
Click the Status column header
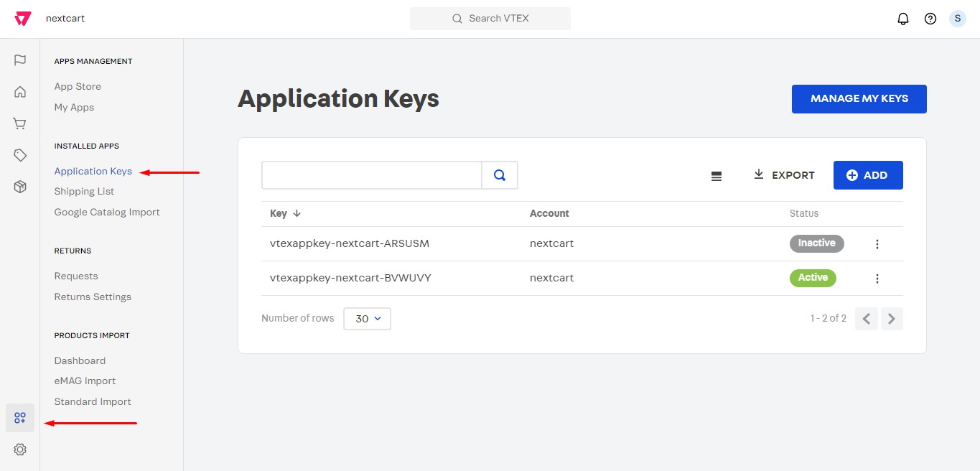(804, 213)
